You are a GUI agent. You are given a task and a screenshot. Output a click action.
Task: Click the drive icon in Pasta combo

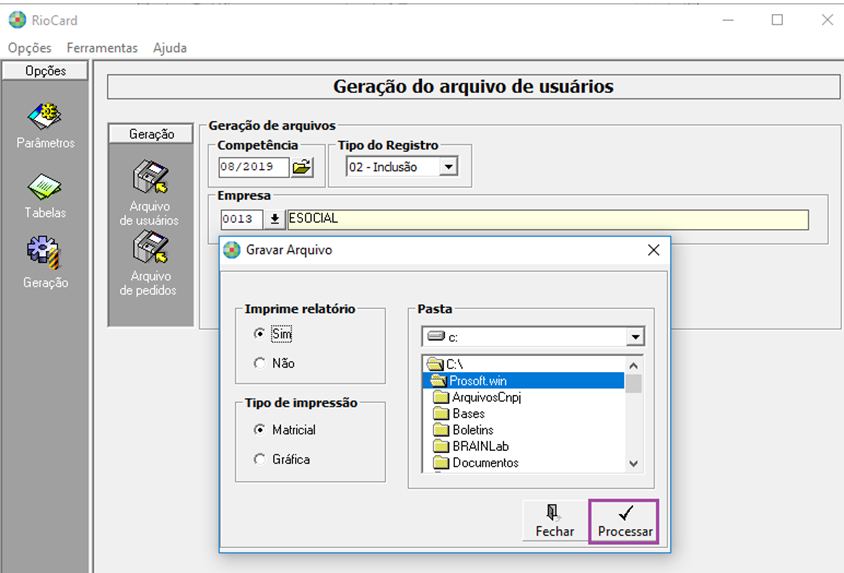click(x=436, y=336)
